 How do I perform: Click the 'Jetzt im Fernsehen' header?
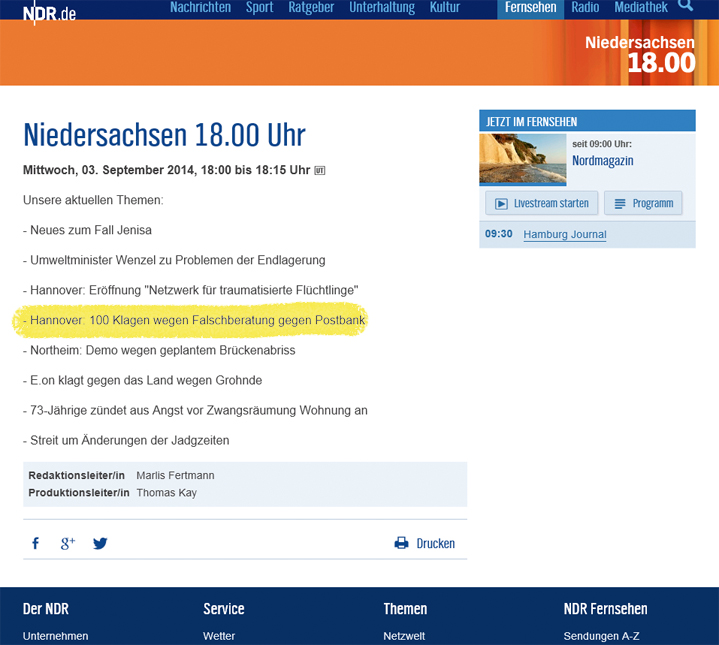[587, 121]
